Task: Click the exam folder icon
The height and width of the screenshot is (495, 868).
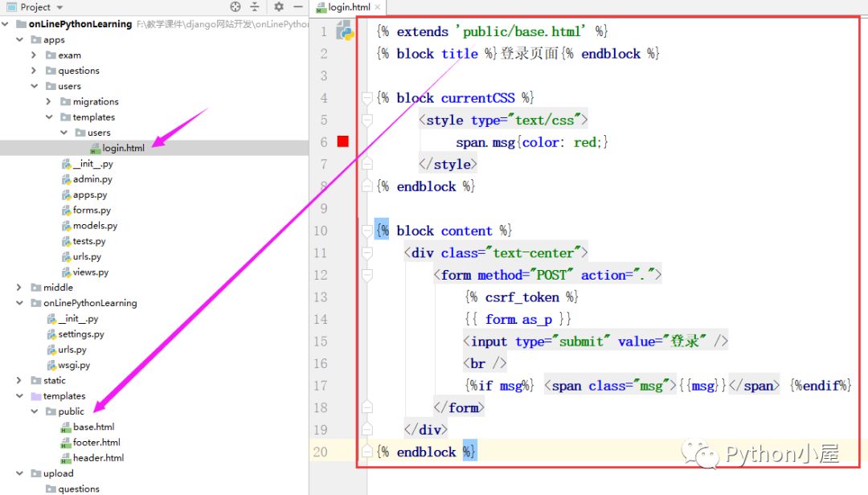Action: point(51,55)
